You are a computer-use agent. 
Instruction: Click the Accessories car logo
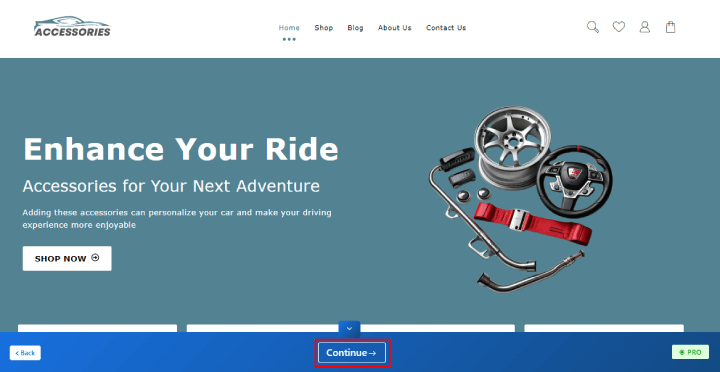click(72, 27)
